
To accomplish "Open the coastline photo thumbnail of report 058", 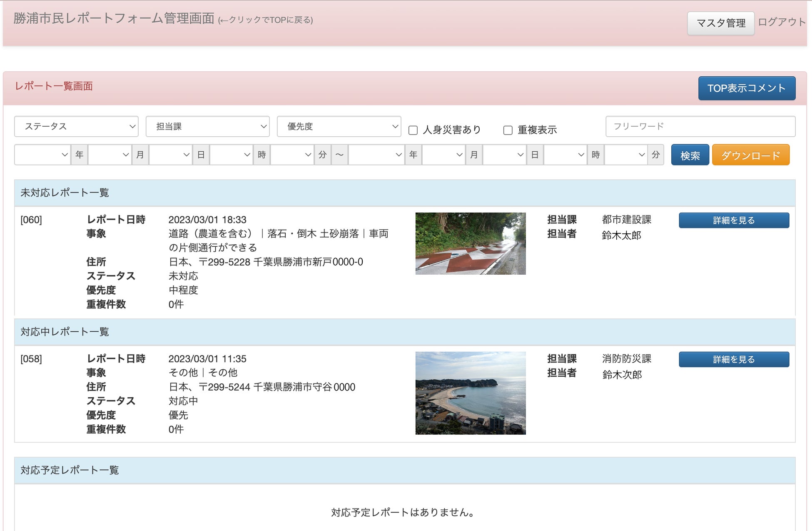I will click(470, 393).
